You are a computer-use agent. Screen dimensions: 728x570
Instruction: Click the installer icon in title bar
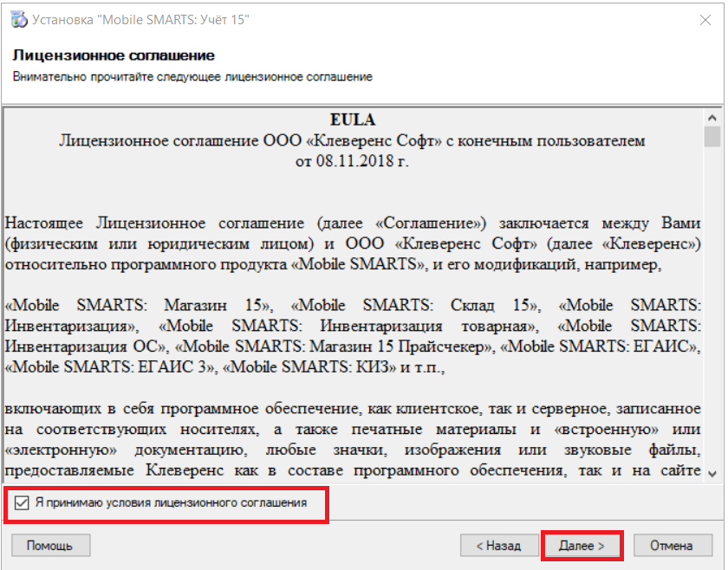pos(19,20)
